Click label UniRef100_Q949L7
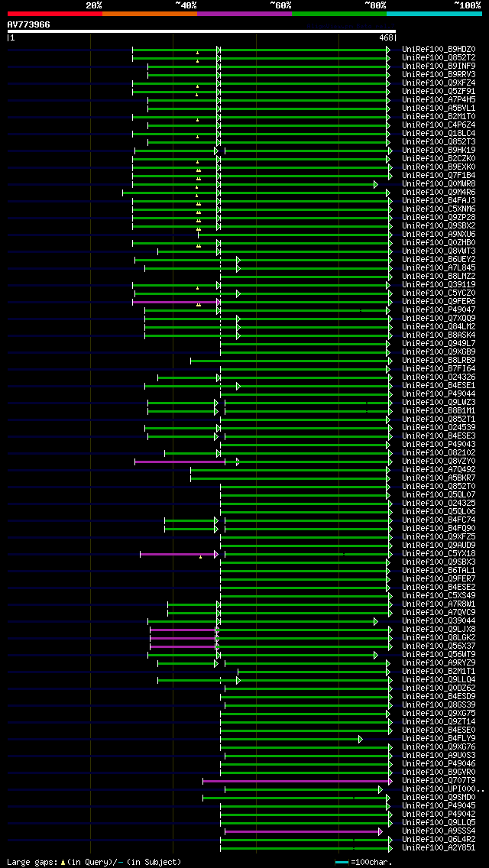The height and width of the screenshot is (868, 489). tap(439, 344)
